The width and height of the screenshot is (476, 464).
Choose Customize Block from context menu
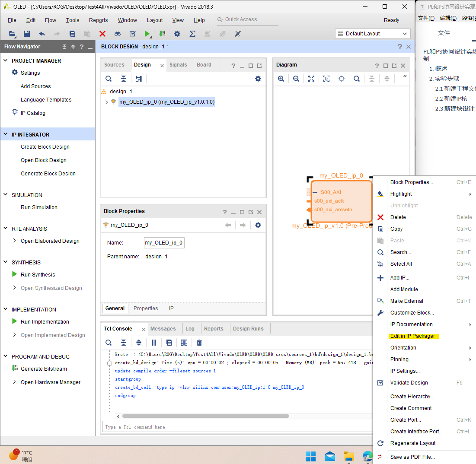tap(412, 313)
